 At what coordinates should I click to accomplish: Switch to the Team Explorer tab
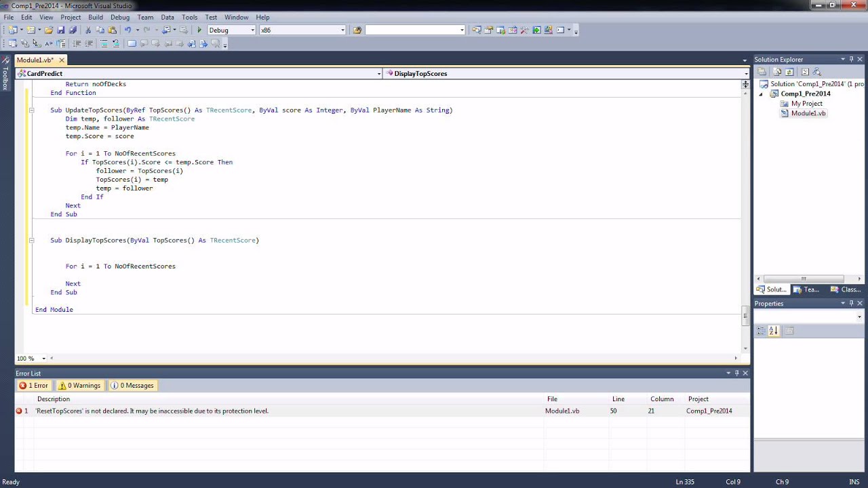[x=808, y=289]
